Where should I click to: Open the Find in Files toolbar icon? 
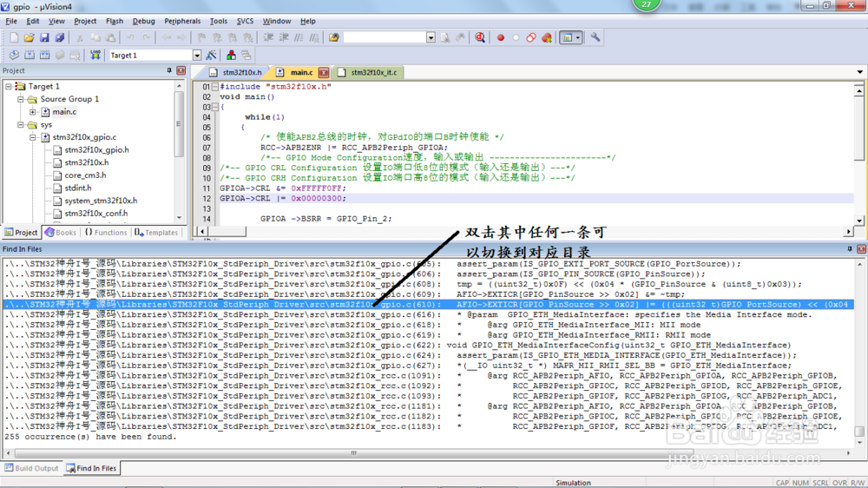tap(334, 37)
